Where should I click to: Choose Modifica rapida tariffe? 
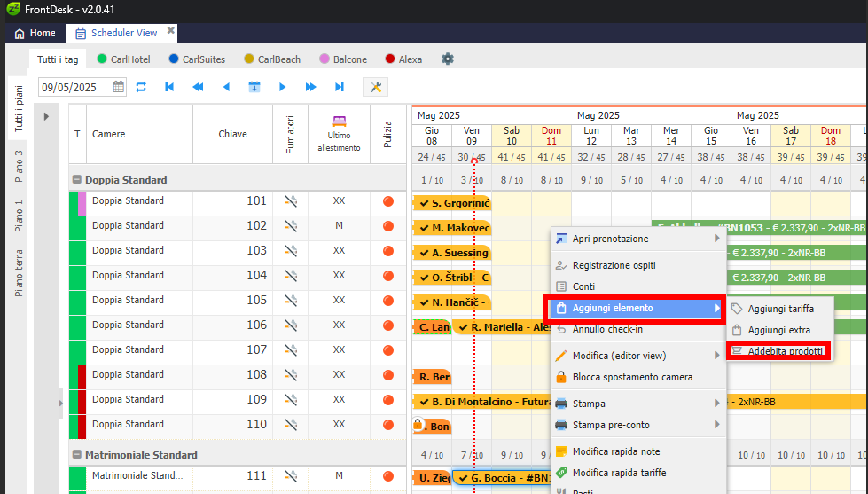pyautogui.click(x=639, y=473)
